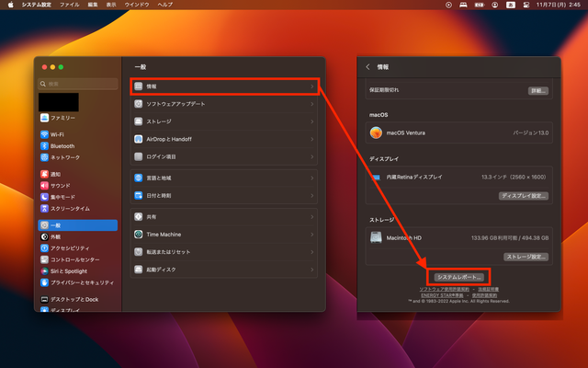Click the システムレポート button

[x=459, y=277]
